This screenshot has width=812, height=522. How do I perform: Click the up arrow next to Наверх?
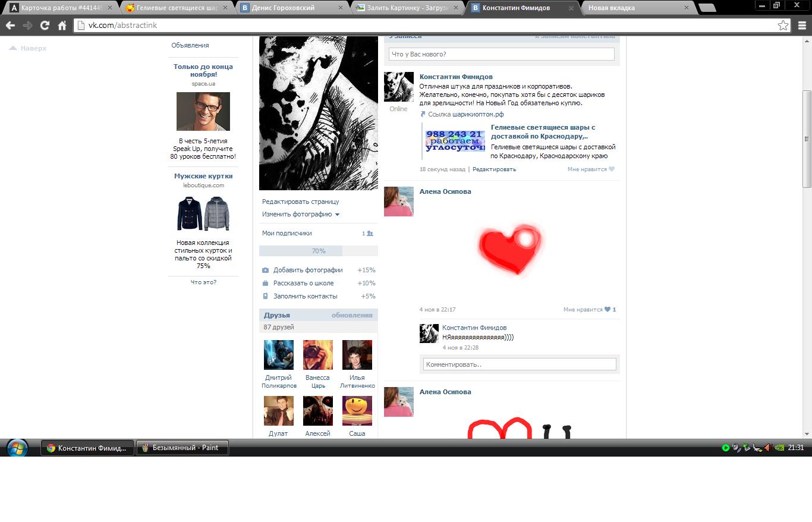pyautogui.click(x=13, y=48)
